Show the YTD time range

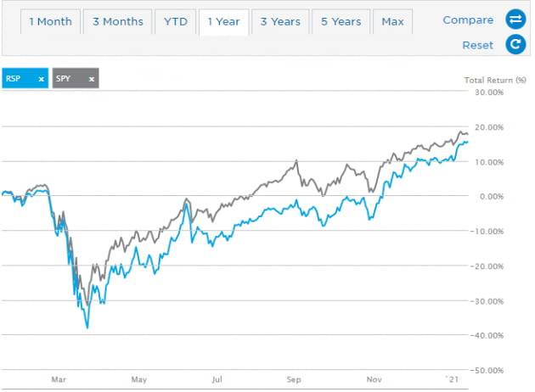[x=175, y=21]
